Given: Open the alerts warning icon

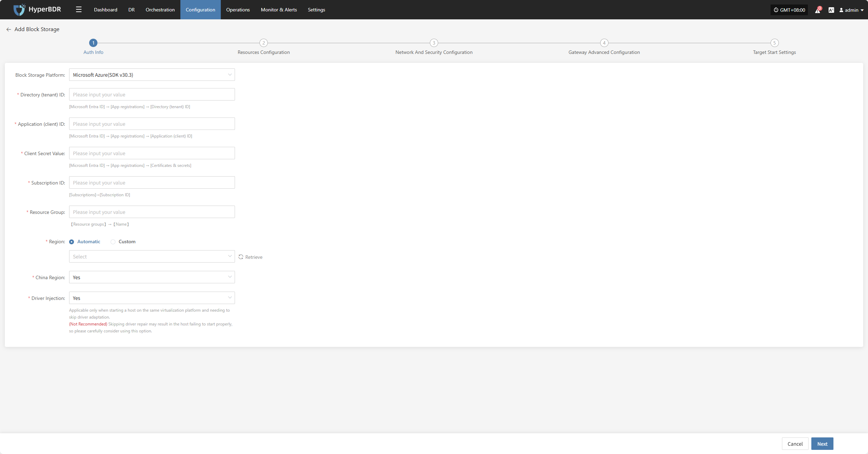Looking at the screenshot, I should click(x=818, y=10).
